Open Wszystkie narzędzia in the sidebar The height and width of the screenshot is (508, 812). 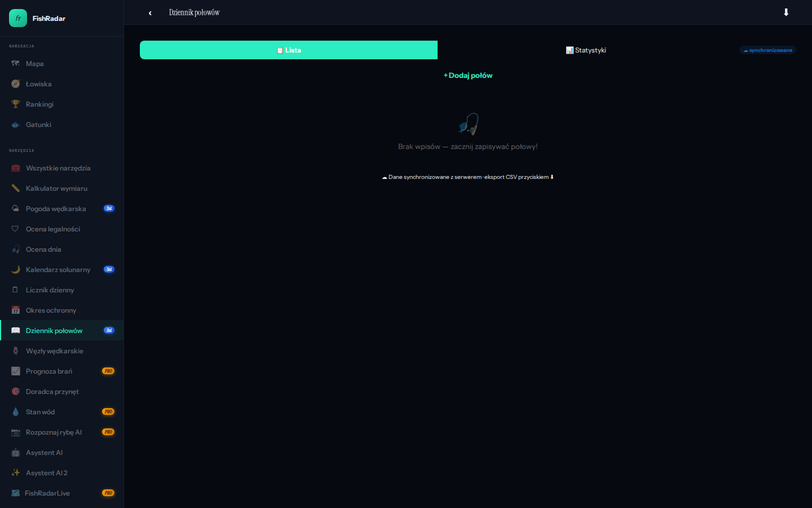pyautogui.click(x=58, y=168)
